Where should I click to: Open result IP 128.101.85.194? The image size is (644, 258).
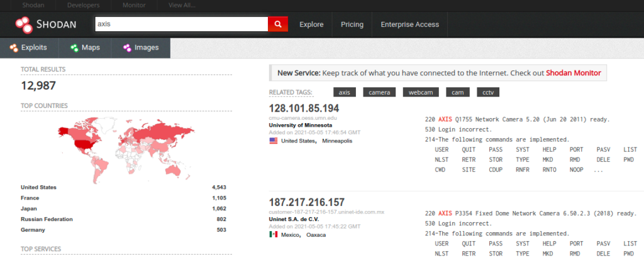[304, 109]
